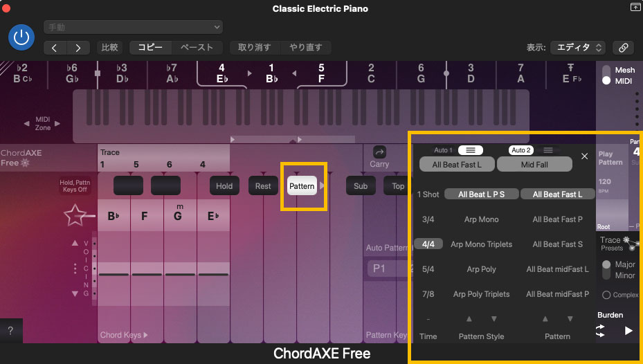Select the Auto 1 tab
Screen dimensions: 643x364
443,150
